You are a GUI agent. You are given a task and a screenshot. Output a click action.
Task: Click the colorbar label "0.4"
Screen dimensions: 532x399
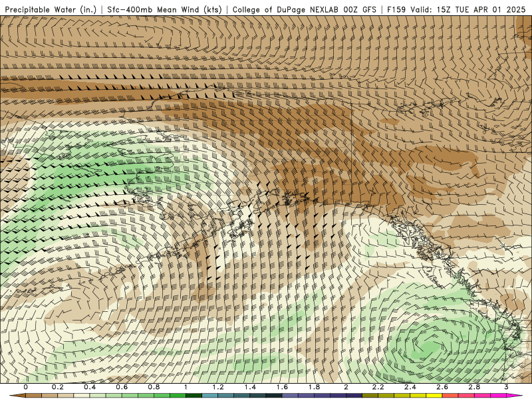pyautogui.click(x=90, y=387)
